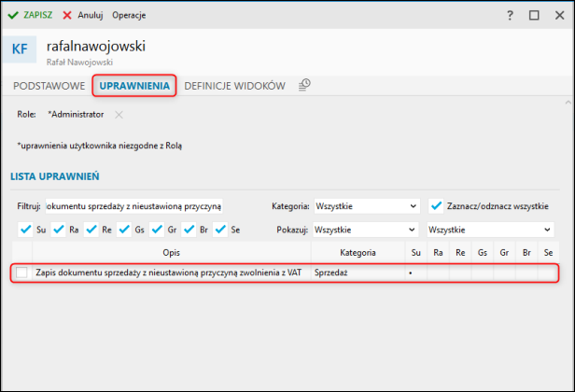
Task: Open the change history clock icon tab
Action: [x=304, y=85]
